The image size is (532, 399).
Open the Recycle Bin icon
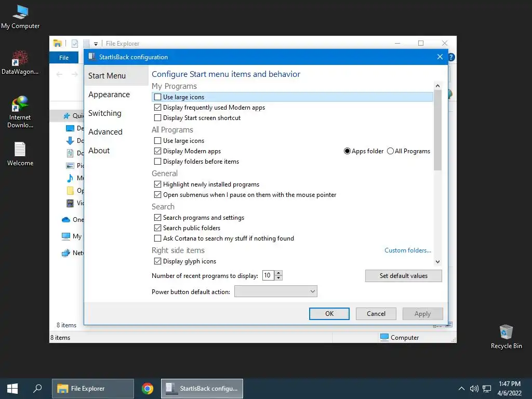click(506, 337)
